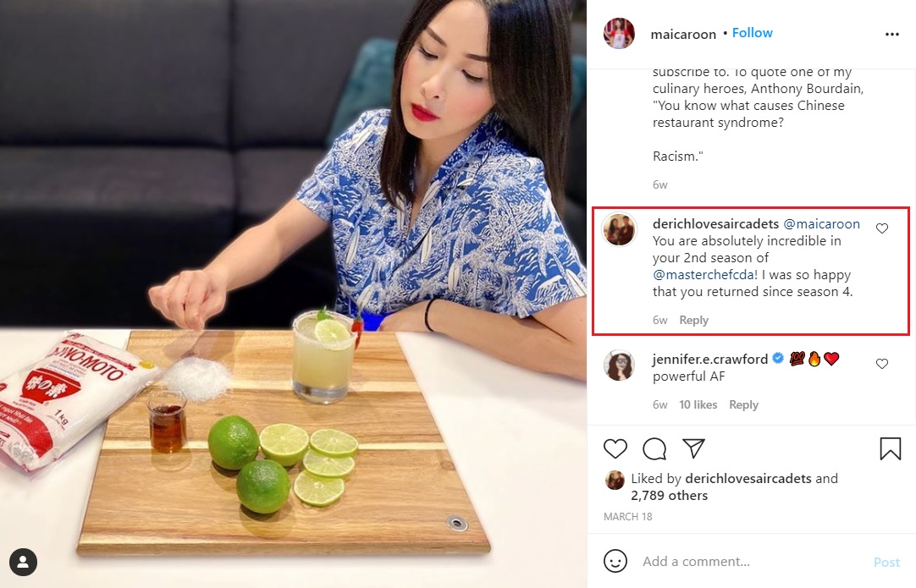The height and width of the screenshot is (588, 916).
Task: Open the emoji picker smiley icon
Action: pos(615,561)
